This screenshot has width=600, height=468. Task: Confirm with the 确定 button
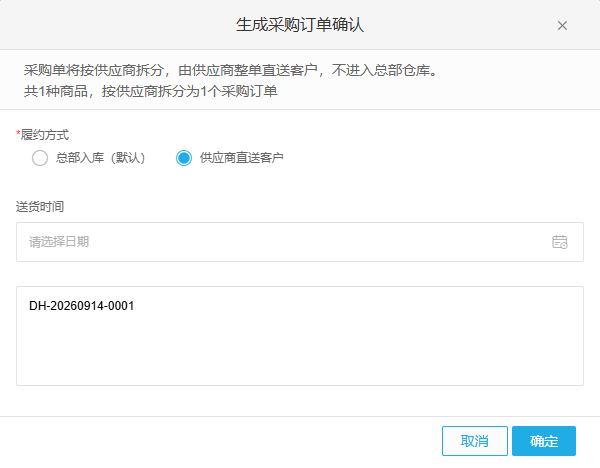click(544, 441)
